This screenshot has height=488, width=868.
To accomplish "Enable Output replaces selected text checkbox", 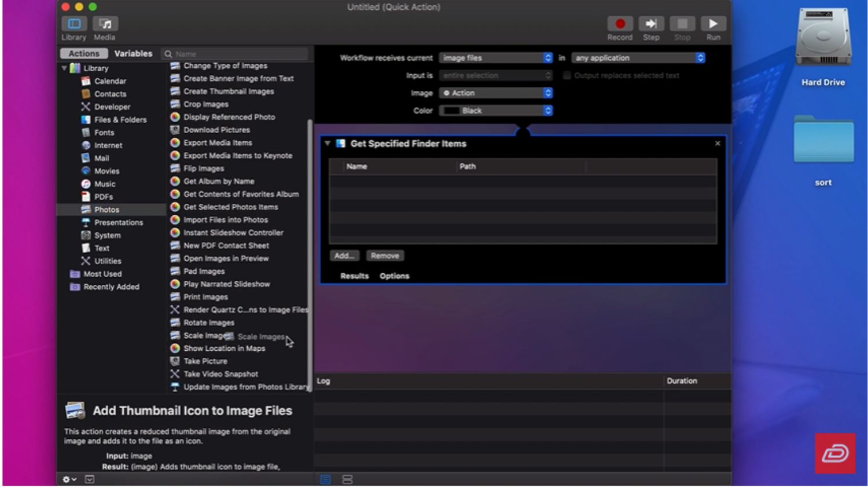I will [567, 75].
